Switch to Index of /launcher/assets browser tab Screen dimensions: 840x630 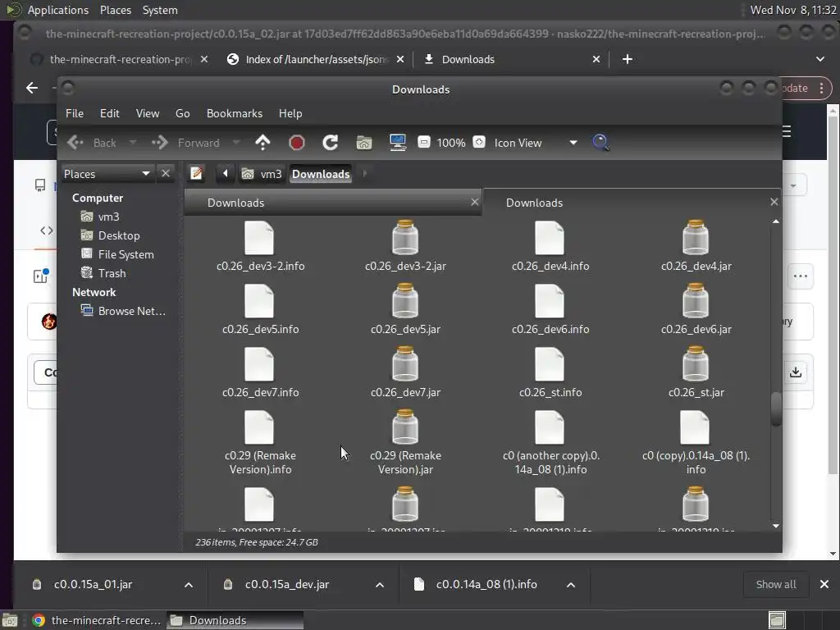[316, 59]
